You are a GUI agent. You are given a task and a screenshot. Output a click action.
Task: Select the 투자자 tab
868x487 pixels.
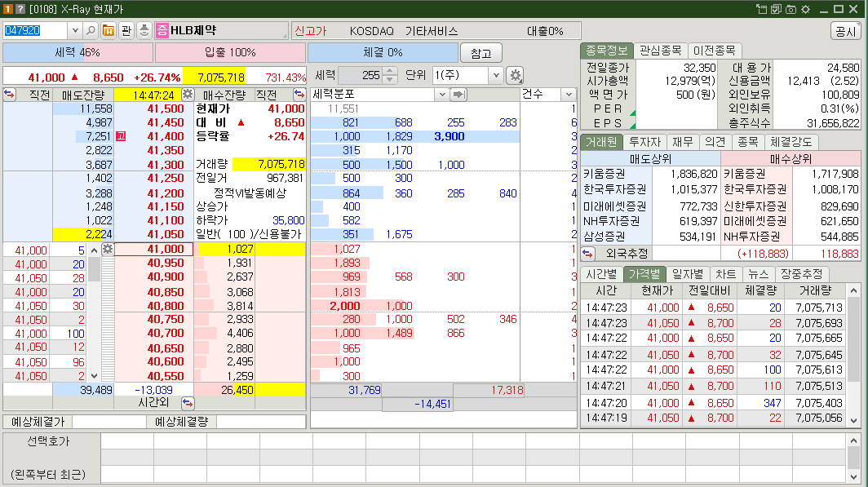[645, 142]
